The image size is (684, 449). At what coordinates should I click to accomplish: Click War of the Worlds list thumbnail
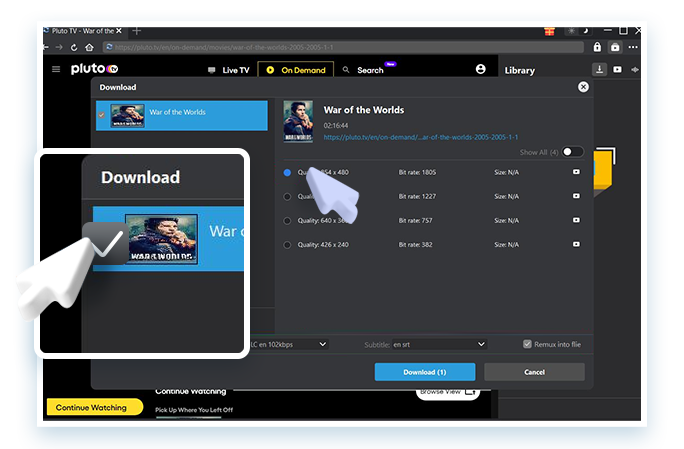pyautogui.click(x=127, y=116)
